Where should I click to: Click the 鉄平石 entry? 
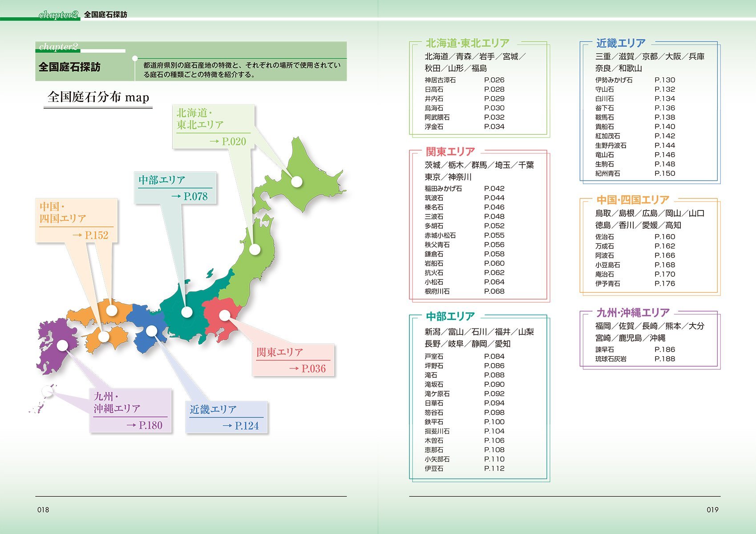[465, 422]
